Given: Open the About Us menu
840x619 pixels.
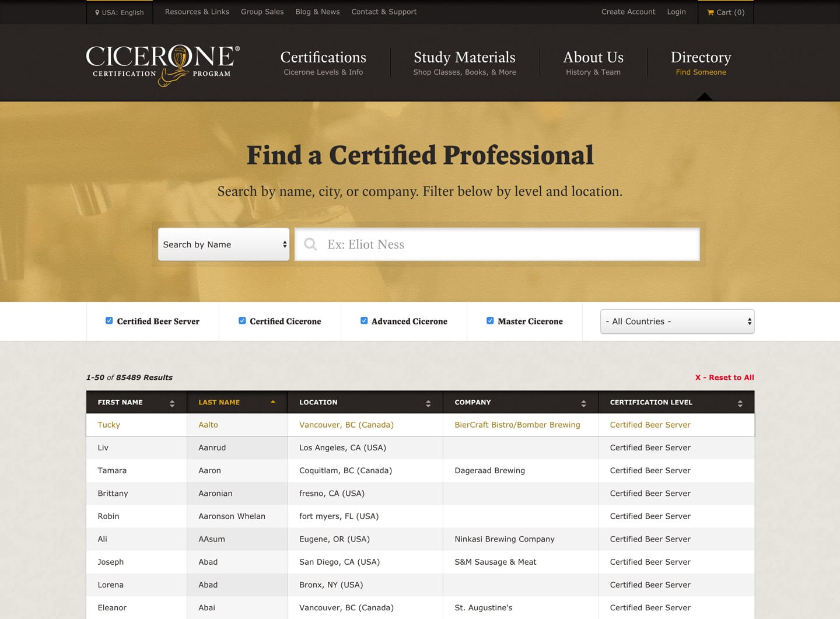Looking at the screenshot, I should [x=593, y=62].
